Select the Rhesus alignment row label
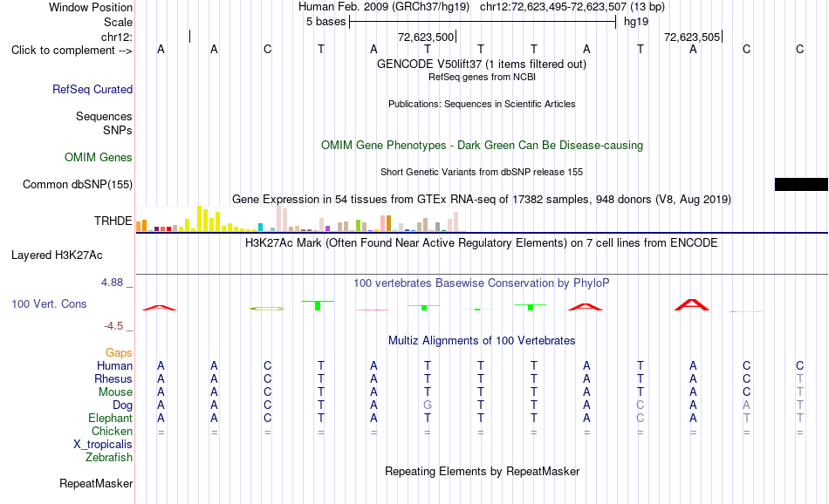The height and width of the screenshot is (504, 829). pos(113,378)
